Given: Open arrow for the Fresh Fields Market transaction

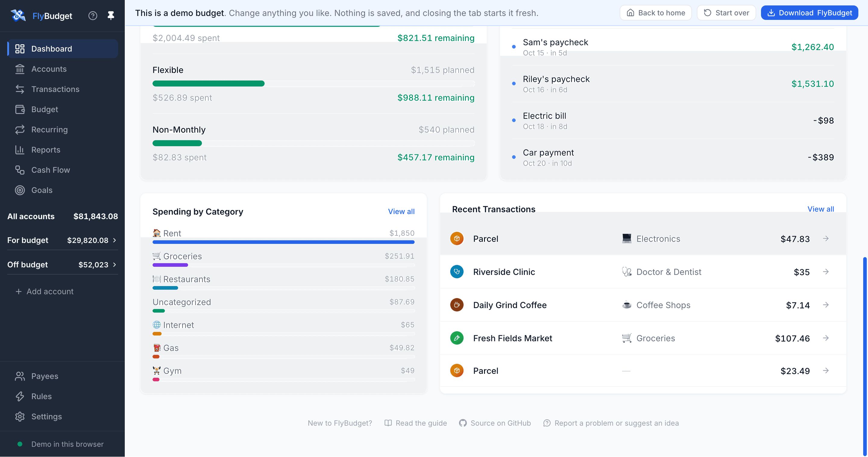Looking at the screenshot, I should pyautogui.click(x=826, y=338).
